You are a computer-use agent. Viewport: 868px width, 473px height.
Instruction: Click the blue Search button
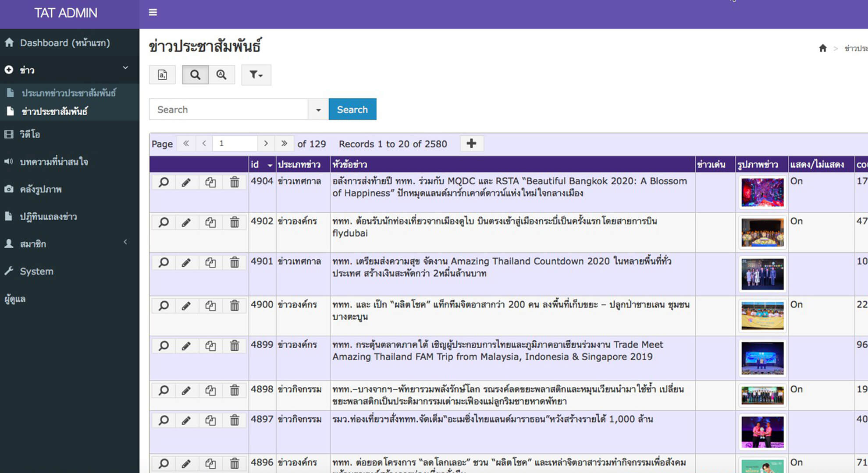[352, 109]
